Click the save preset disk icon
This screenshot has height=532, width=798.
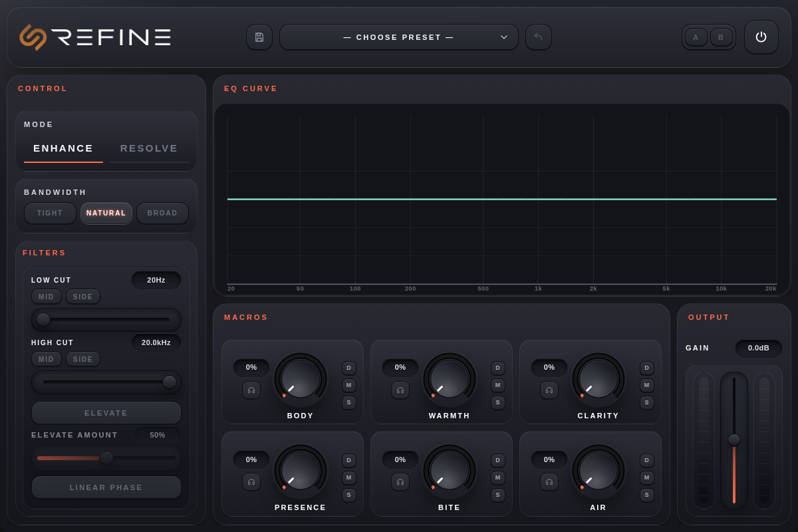(259, 37)
